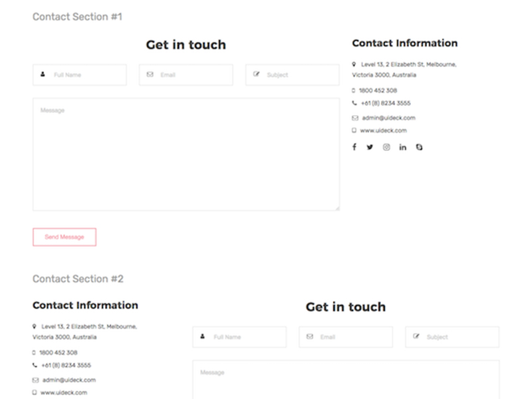This screenshot has height=399, width=532.
Task: Click inside the Message textarea in Section #1
Action: [186, 155]
